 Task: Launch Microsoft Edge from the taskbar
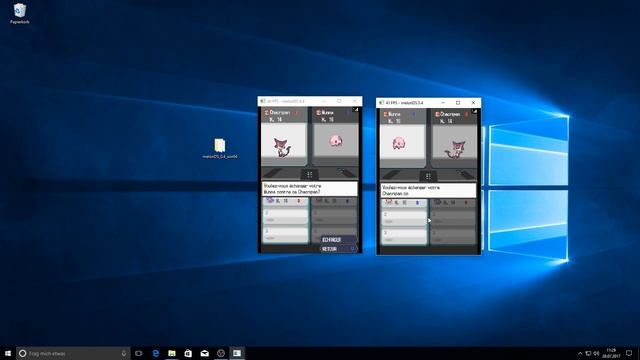click(x=156, y=353)
